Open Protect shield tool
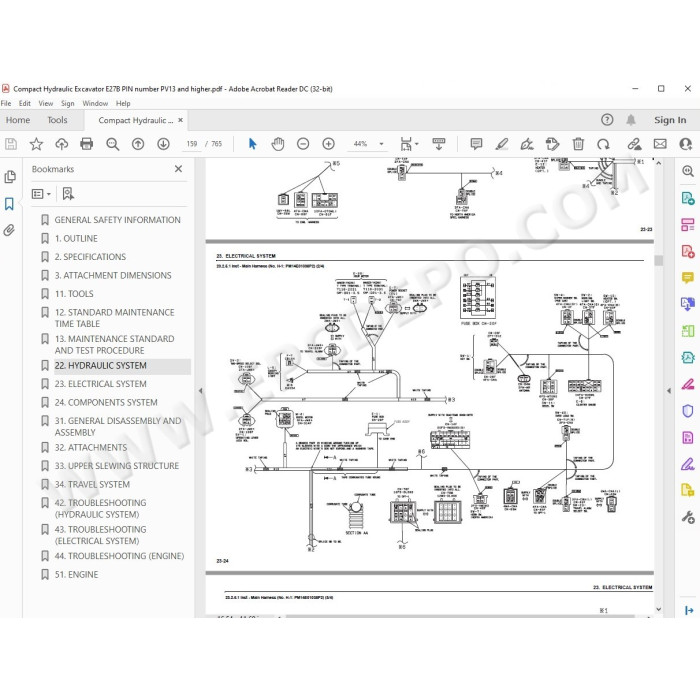 tap(688, 410)
